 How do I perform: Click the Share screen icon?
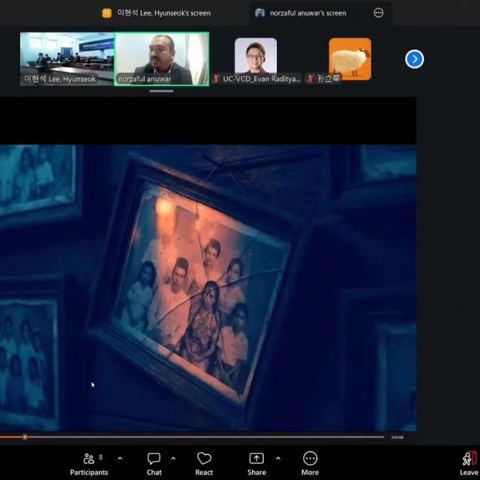tap(257, 459)
